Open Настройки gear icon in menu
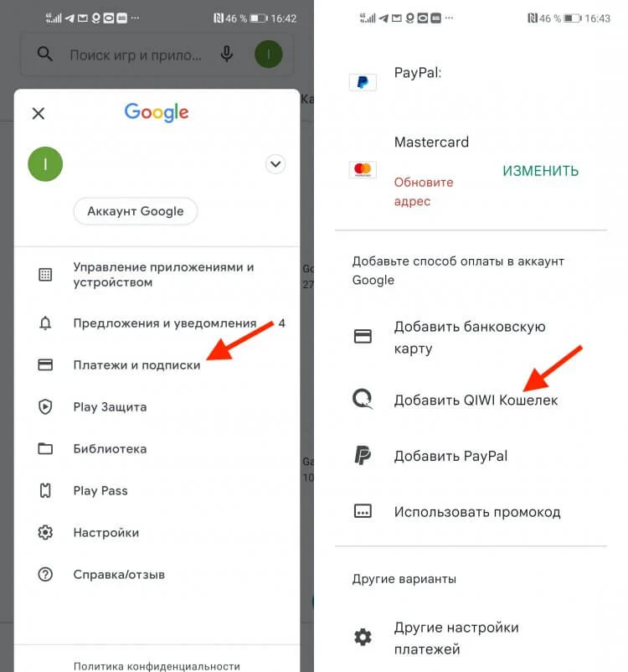The height and width of the screenshot is (672, 628). pyautogui.click(x=45, y=532)
